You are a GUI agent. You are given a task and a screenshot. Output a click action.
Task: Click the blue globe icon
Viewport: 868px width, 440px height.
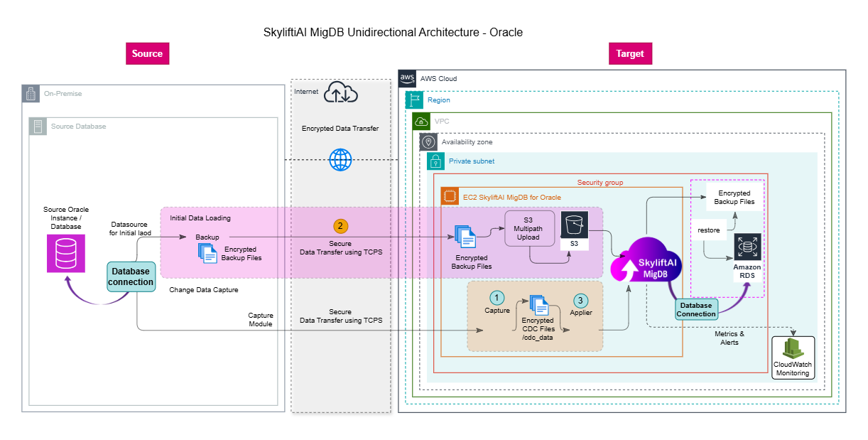pos(340,160)
